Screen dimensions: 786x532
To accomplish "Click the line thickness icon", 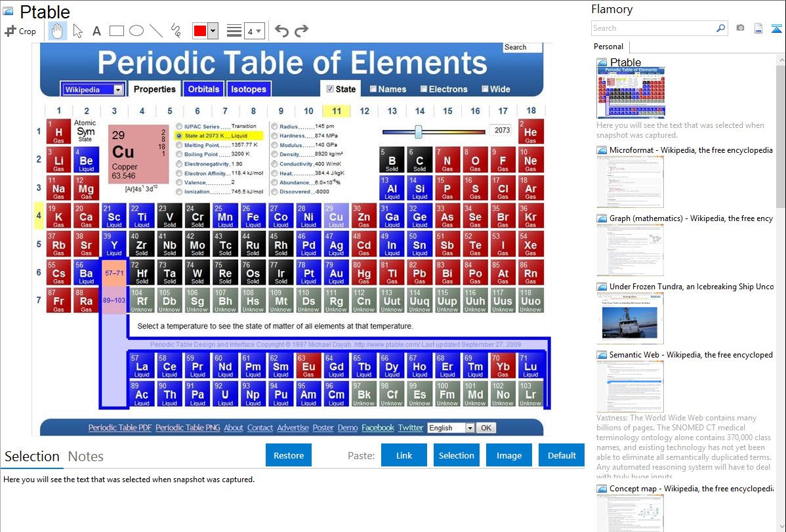I will coord(234,31).
